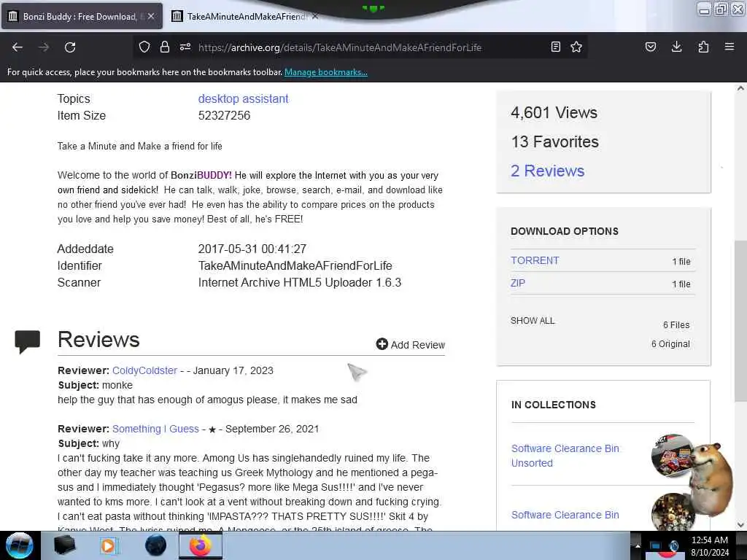Image resolution: width=747 pixels, height=560 pixels.
Task: Open reviewer ColdyColdster's profile
Action: point(145,370)
